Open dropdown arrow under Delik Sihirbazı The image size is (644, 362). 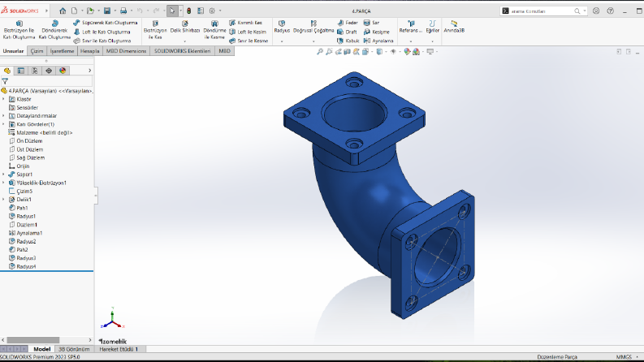pyautogui.click(x=185, y=41)
